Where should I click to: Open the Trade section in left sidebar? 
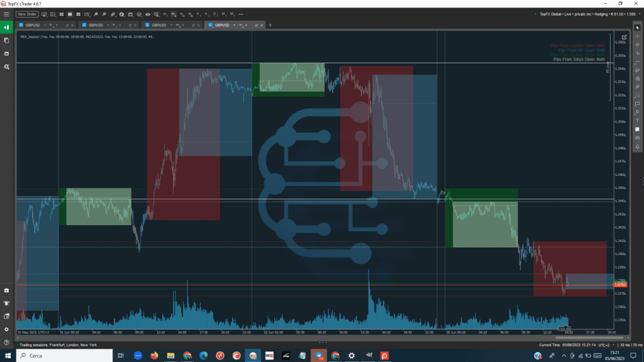[x=6, y=28]
